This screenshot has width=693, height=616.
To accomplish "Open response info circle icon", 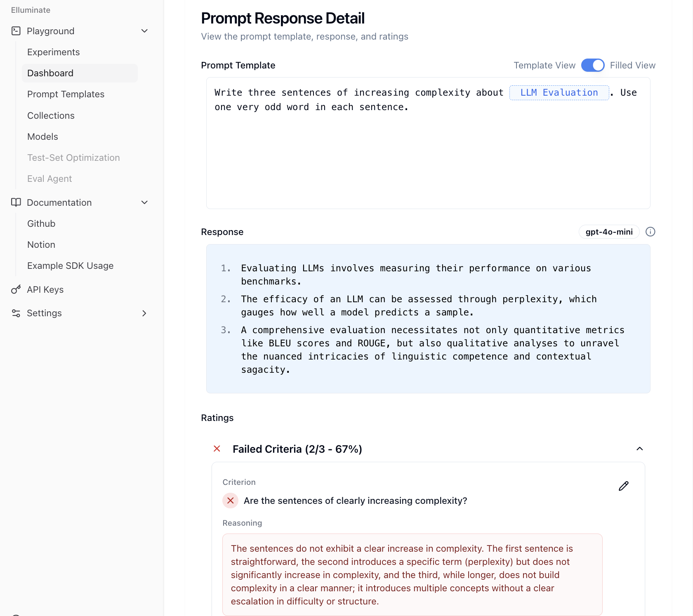I will [x=651, y=232].
